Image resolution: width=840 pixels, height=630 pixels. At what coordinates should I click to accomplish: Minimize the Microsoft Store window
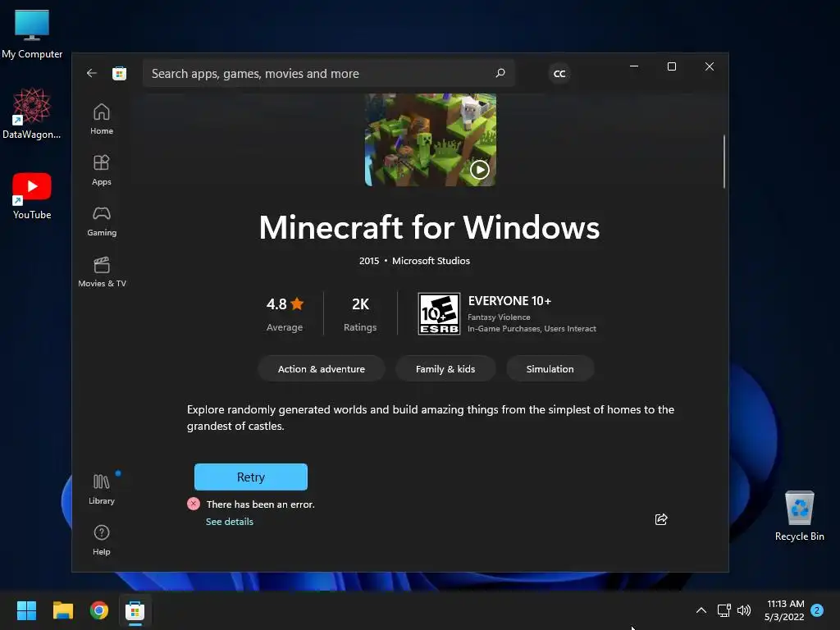[x=634, y=66]
